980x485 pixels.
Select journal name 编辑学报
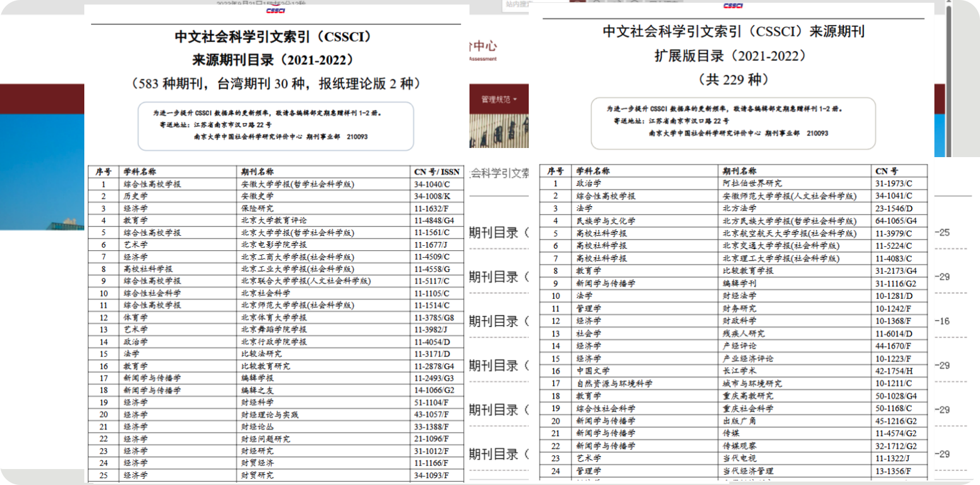point(257,379)
